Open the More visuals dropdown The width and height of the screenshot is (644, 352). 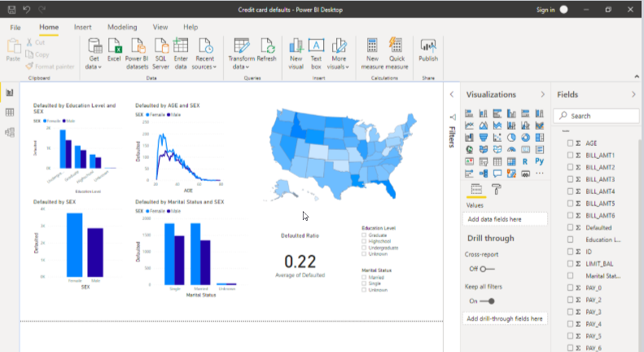pos(338,55)
